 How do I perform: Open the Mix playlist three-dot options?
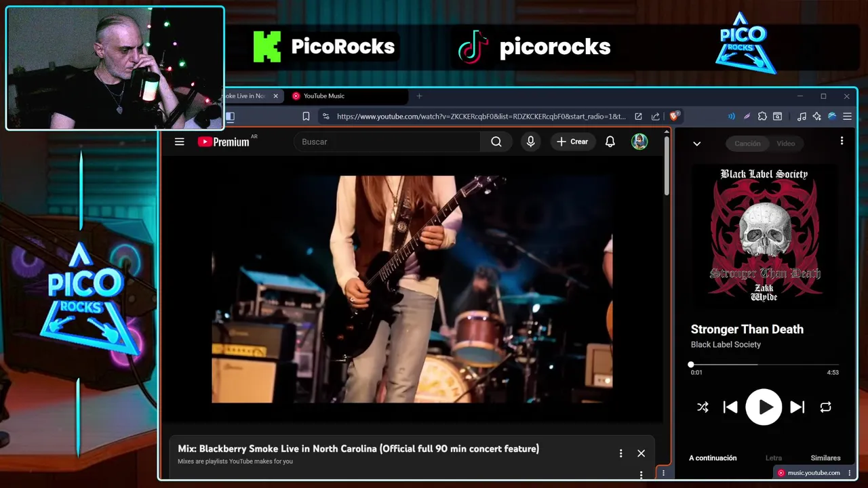tap(620, 453)
